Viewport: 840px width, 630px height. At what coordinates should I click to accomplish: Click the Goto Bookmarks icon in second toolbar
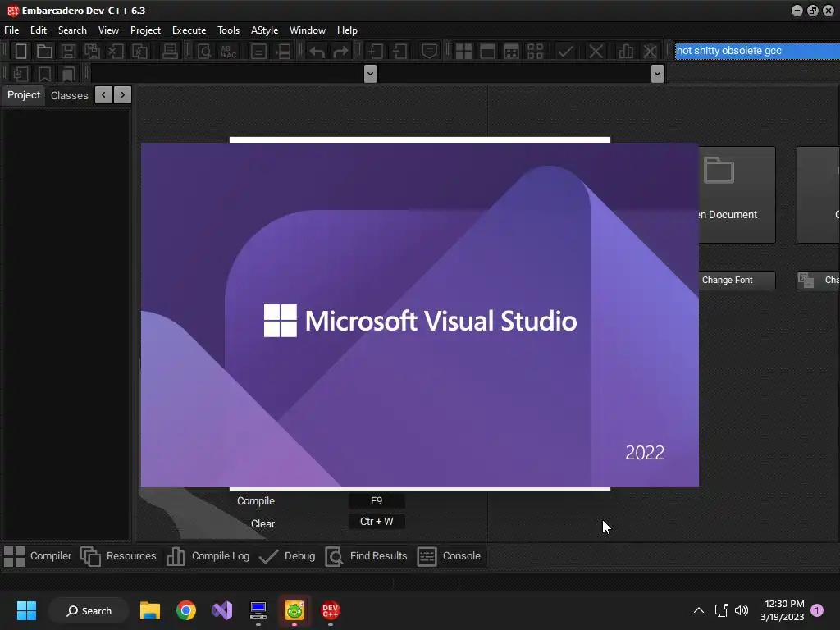(x=69, y=73)
